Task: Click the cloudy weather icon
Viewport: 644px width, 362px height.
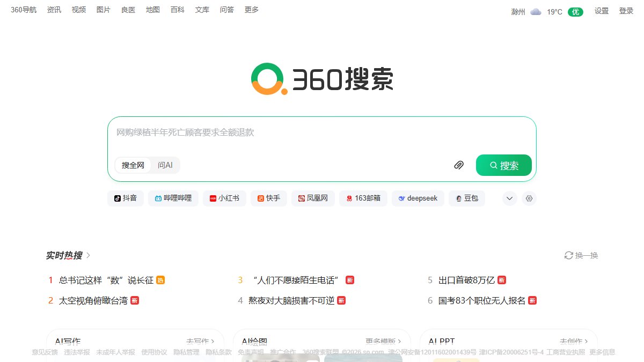Action: tap(536, 11)
